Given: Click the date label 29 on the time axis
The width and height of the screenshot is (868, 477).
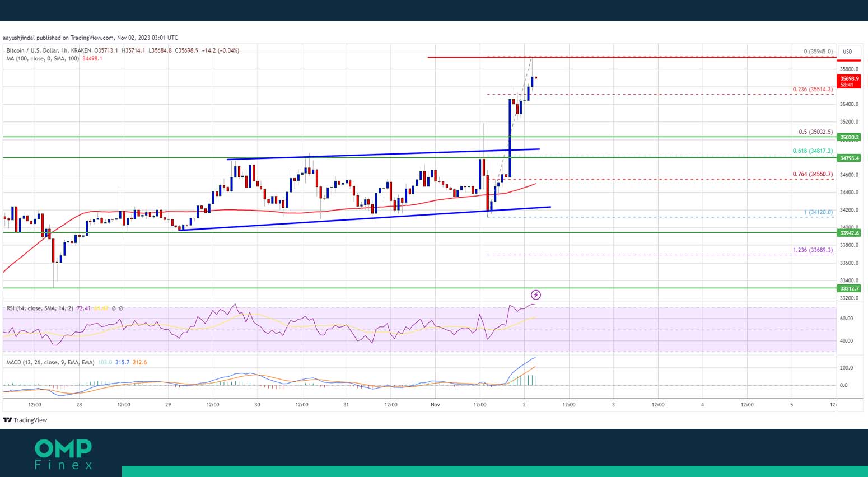Looking at the screenshot, I should [168, 404].
